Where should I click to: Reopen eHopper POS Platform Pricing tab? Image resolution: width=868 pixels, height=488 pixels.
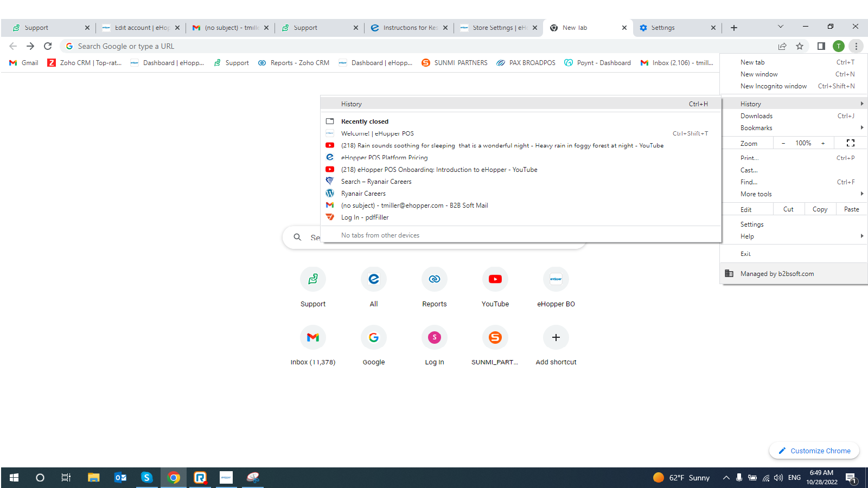(x=521, y=157)
